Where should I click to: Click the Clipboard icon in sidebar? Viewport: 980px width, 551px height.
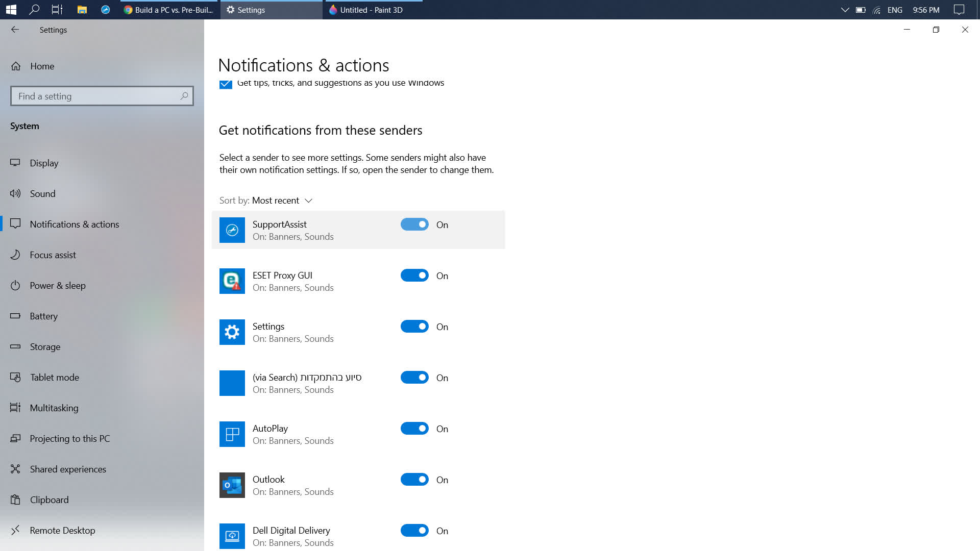15,499
